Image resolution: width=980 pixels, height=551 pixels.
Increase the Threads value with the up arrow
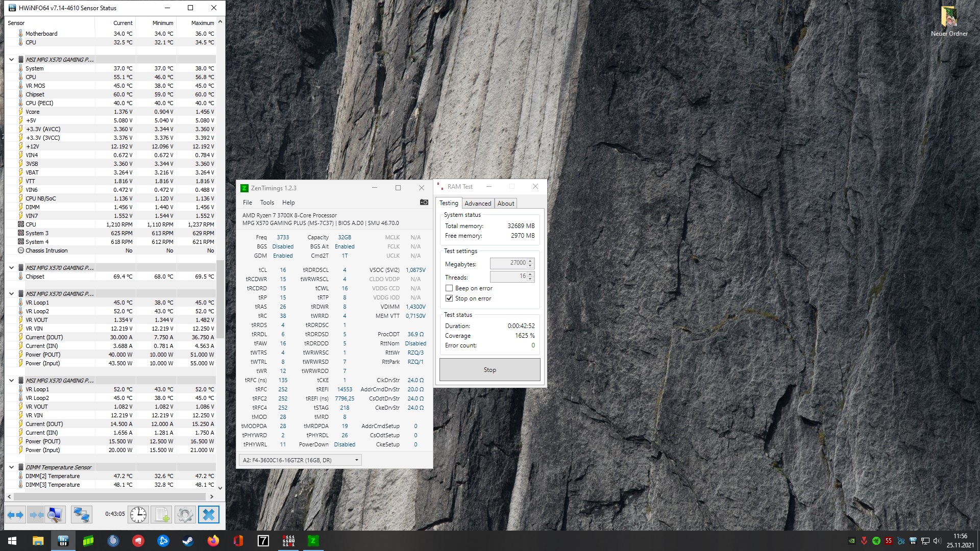530,274
